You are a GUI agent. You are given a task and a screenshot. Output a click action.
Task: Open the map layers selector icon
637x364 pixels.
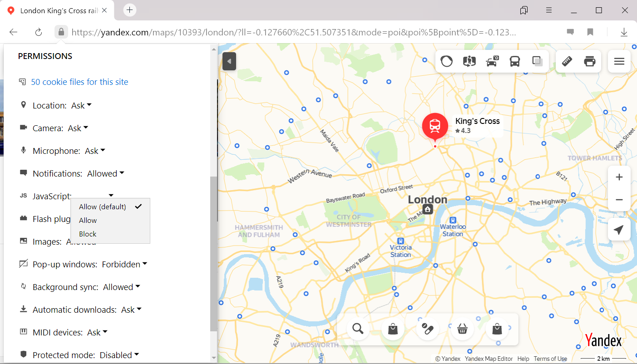(447, 61)
